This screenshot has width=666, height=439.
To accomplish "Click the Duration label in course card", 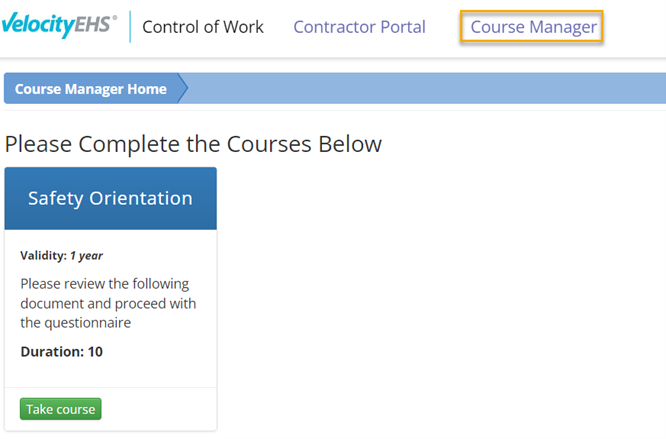I will tap(50, 352).
